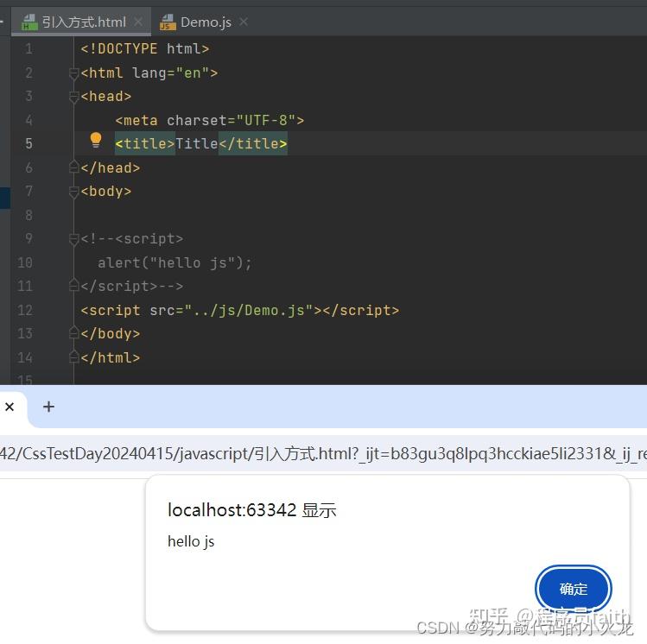Image resolution: width=647 pixels, height=644 pixels.
Task: Switch to the 引入方式.html editor tab
Action: point(82,22)
